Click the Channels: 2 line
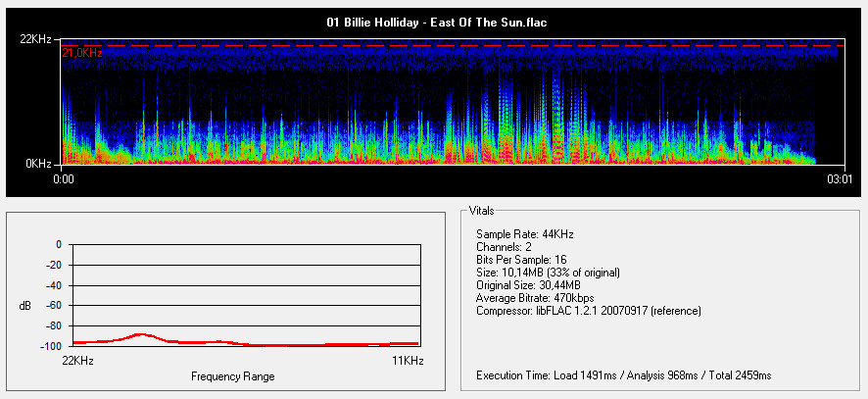The height and width of the screenshot is (399, 868). click(504, 247)
